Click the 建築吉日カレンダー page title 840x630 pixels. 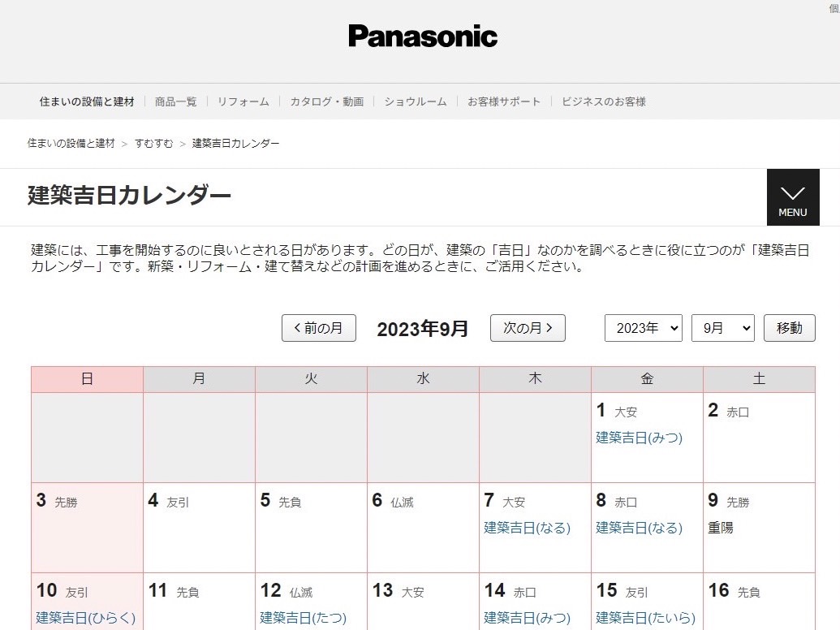click(129, 195)
